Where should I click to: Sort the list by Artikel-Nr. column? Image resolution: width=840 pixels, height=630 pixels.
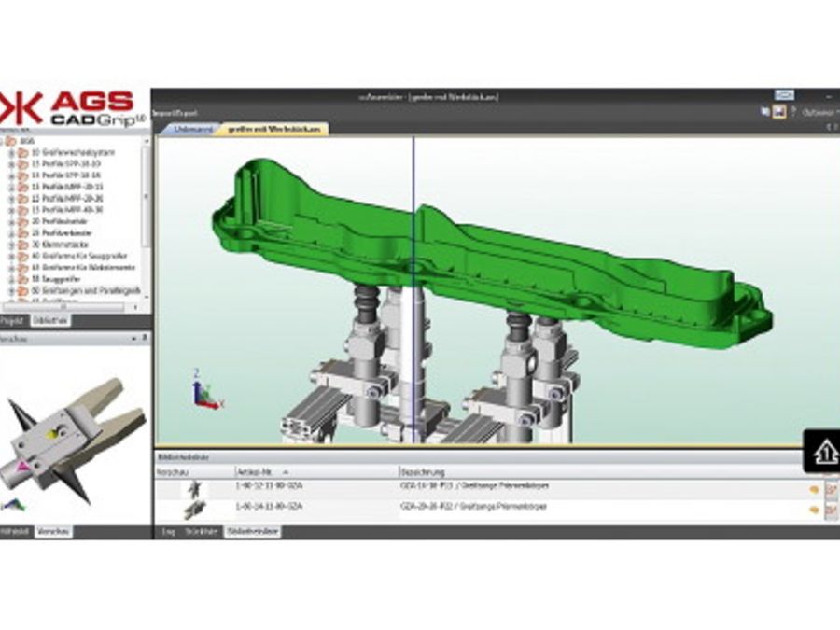click(316, 472)
